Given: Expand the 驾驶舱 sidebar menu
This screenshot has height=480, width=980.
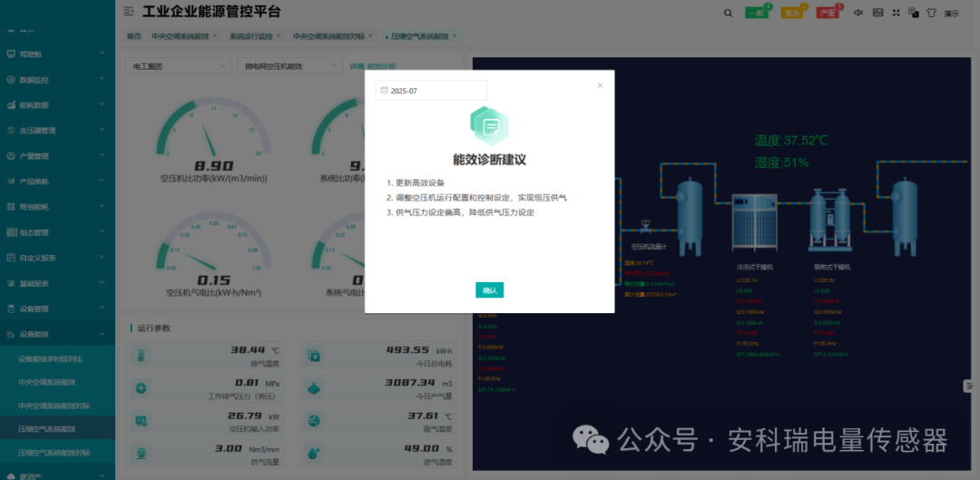Looking at the screenshot, I should point(57,54).
